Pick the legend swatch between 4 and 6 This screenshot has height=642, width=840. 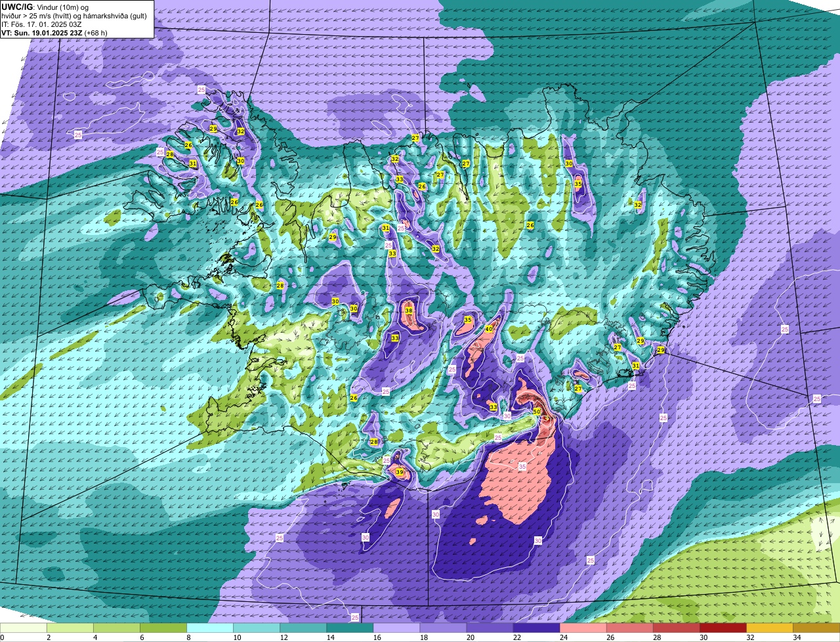coord(117,628)
